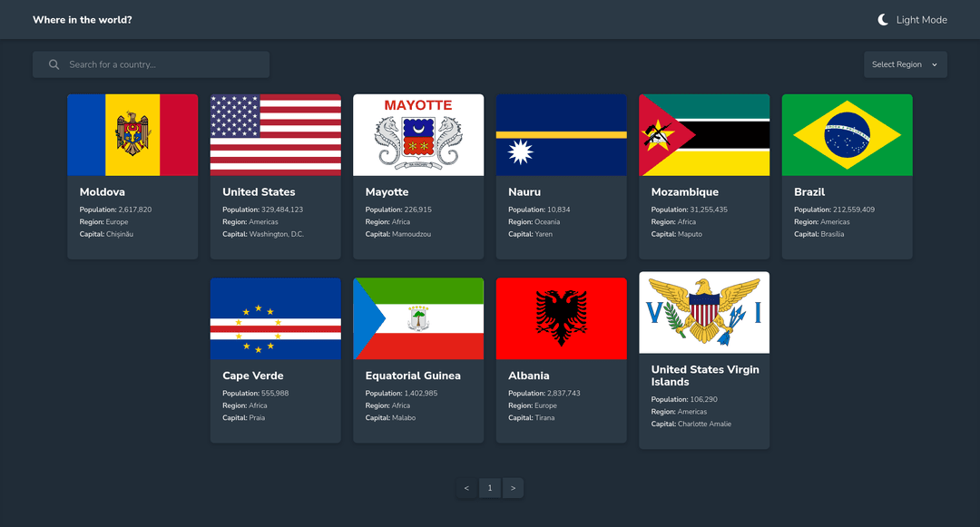Click the United States Virgin Islands title
This screenshot has width=980, height=527.
click(x=705, y=376)
